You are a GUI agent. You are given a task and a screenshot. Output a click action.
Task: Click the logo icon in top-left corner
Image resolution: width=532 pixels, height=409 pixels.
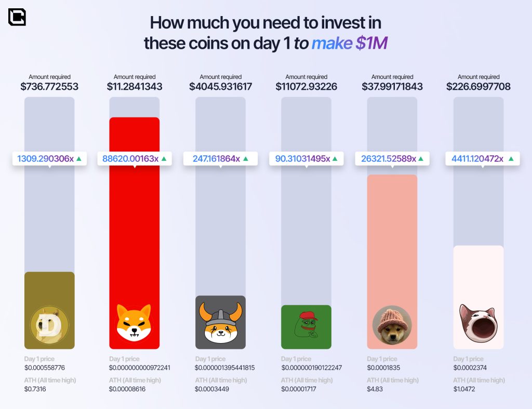coord(17,17)
